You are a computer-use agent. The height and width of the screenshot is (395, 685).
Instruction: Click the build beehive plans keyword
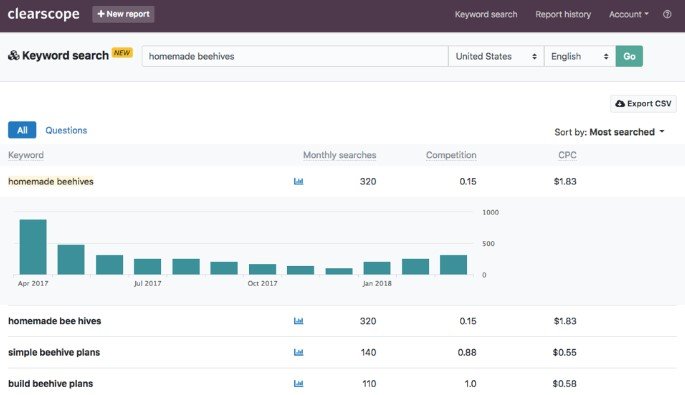[51, 384]
